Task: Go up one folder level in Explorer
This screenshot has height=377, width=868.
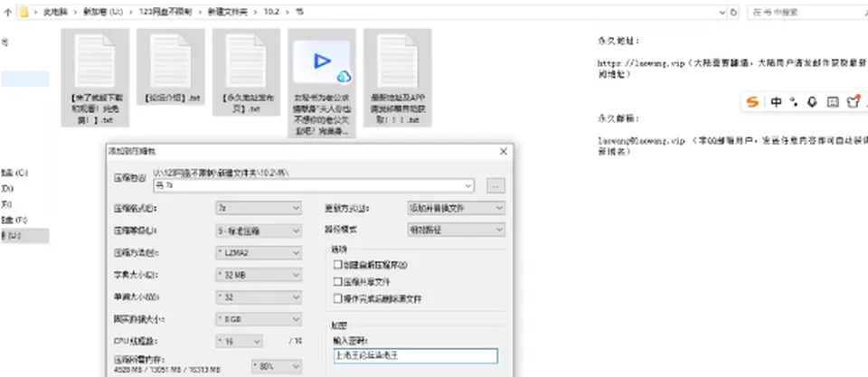Action: 7,12
